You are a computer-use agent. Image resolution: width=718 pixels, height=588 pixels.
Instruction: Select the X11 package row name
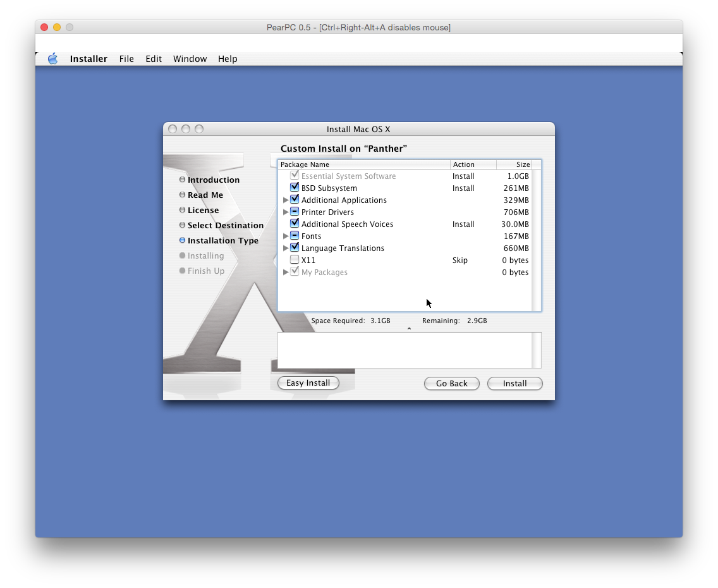308,260
